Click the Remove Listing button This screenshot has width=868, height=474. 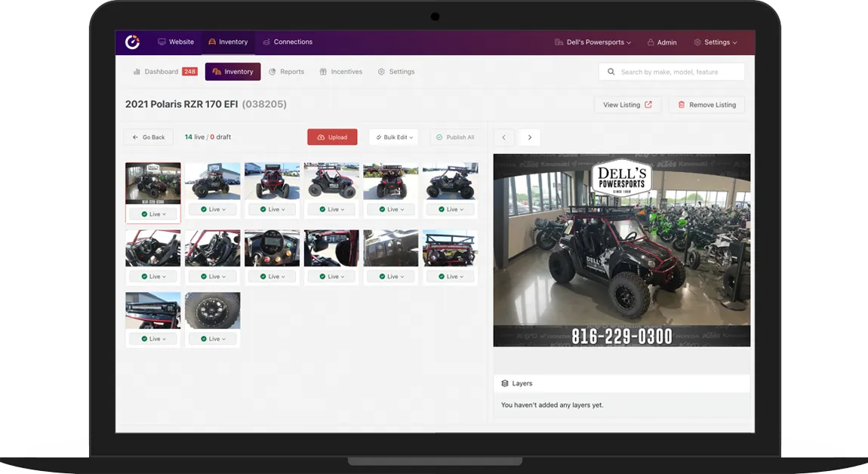click(707, 105)
